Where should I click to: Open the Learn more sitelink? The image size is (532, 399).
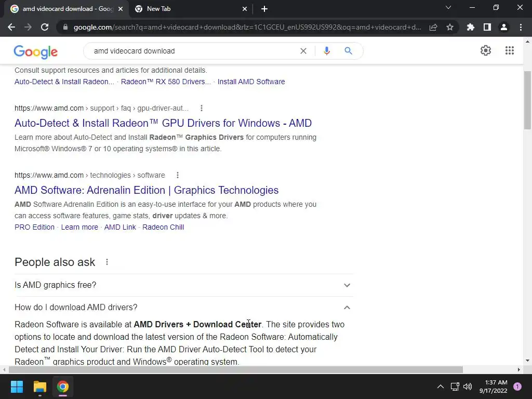pos(79,228)
